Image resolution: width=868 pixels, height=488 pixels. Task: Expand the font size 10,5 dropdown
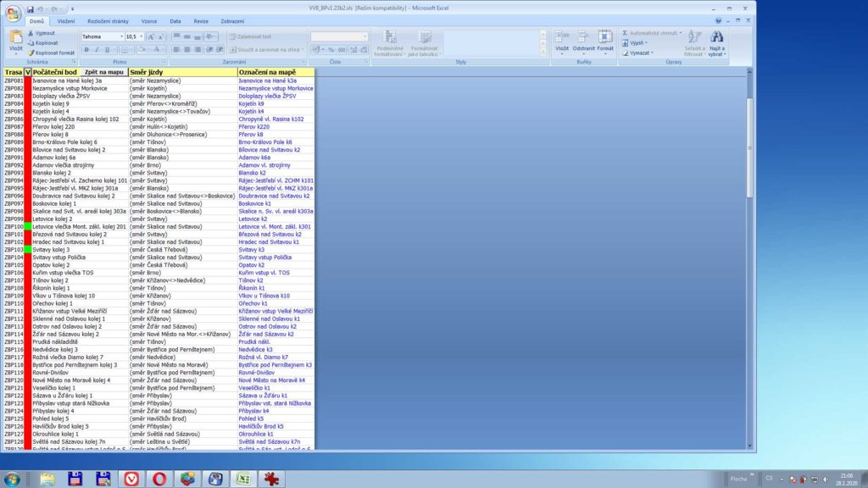142,36
